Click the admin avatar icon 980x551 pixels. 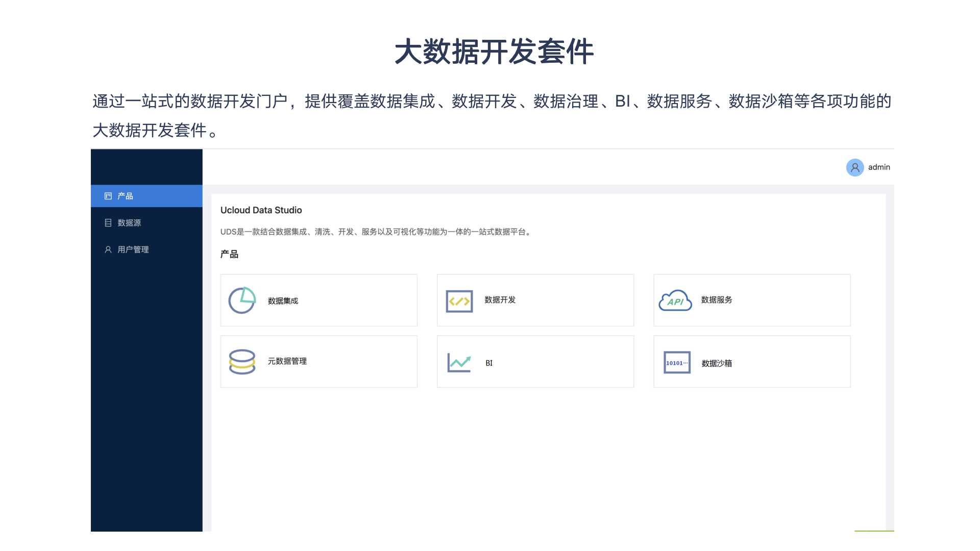(855, 167)
